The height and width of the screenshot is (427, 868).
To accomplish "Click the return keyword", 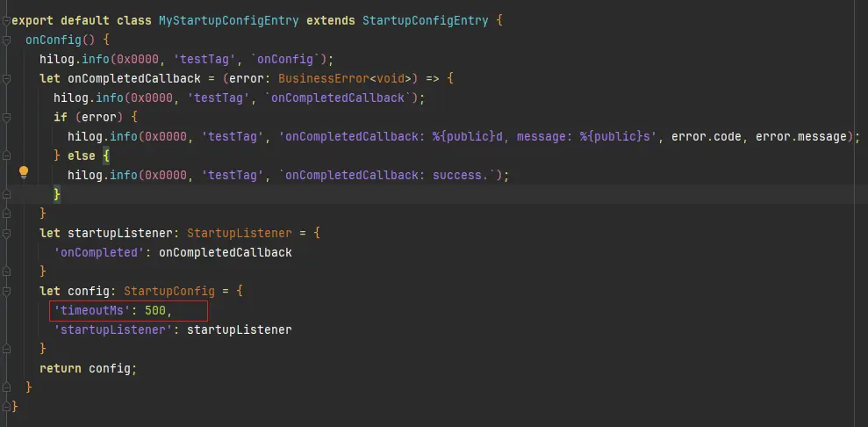I will (61, 368).
